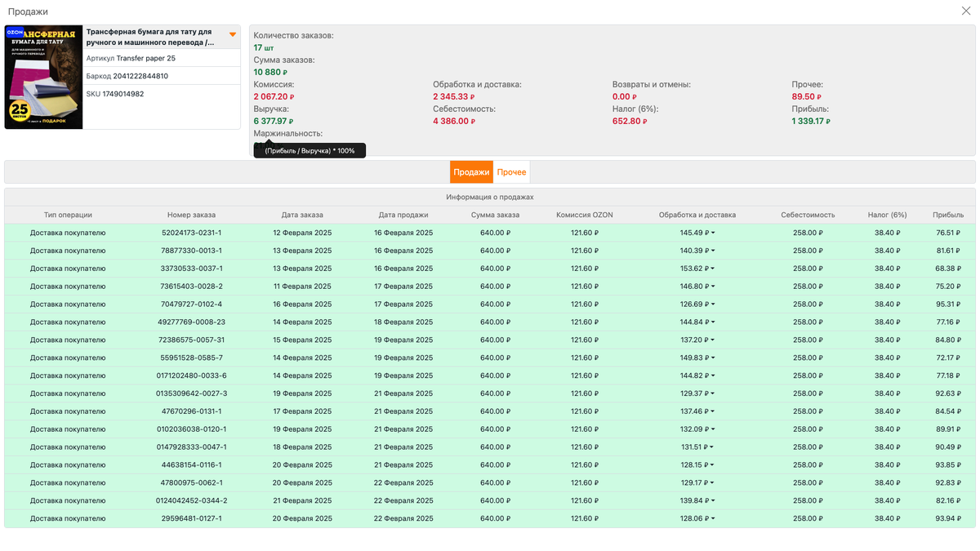Expand delivery breakdown arrow next to 145.49 ₽
Image resolution: width=980 pixels, height=551 pixels.
713,233
